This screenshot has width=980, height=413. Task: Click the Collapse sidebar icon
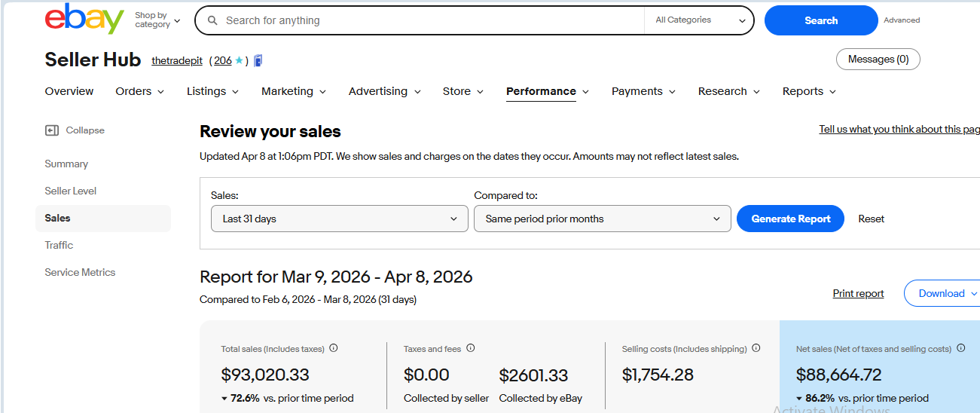51,130
